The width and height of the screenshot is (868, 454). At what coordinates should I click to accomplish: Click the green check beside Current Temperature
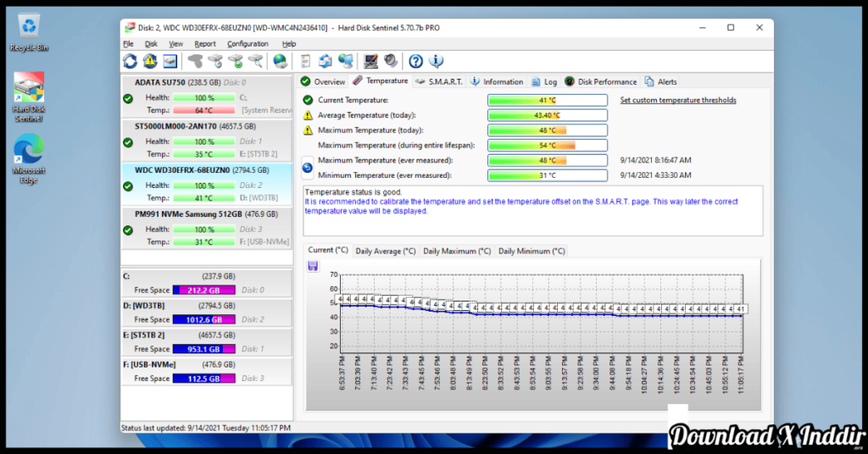308,100
